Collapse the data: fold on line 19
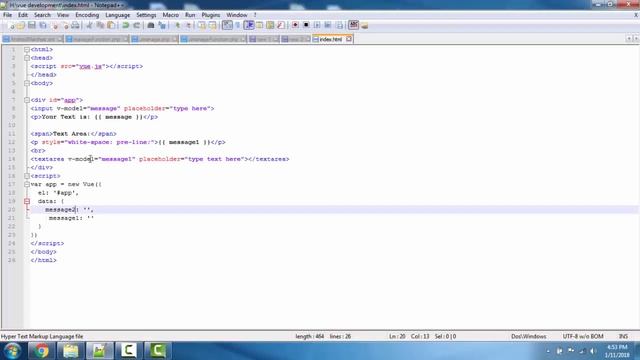This screenshot has width=640, height=360. pos(27,201)
